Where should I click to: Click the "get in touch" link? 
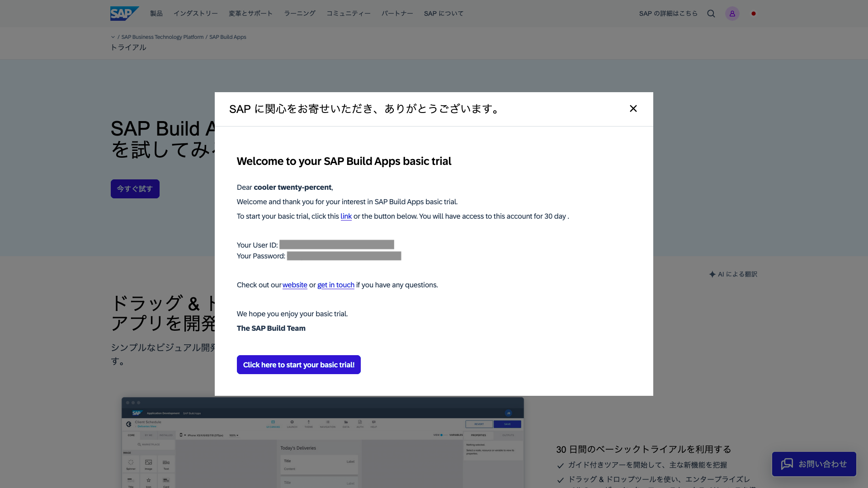[x=336, y=285]
